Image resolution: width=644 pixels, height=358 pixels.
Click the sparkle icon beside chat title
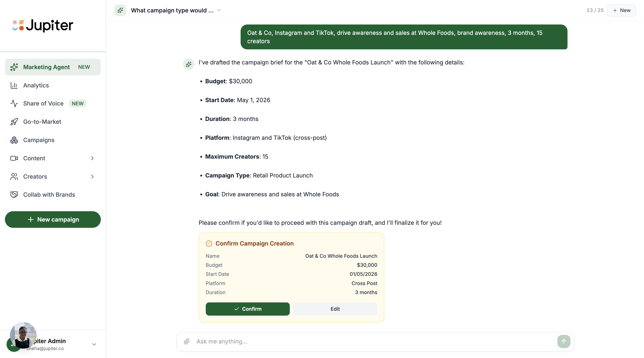(x=120, y=11)
